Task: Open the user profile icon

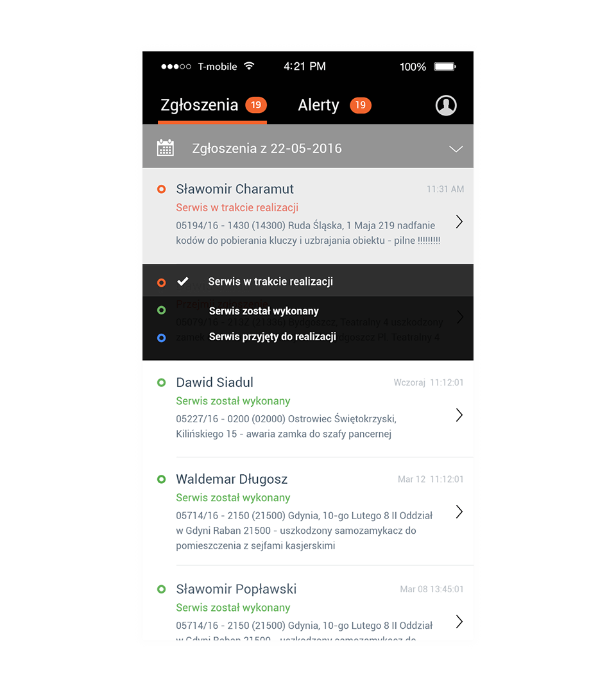Action: (x=446, y=106)
